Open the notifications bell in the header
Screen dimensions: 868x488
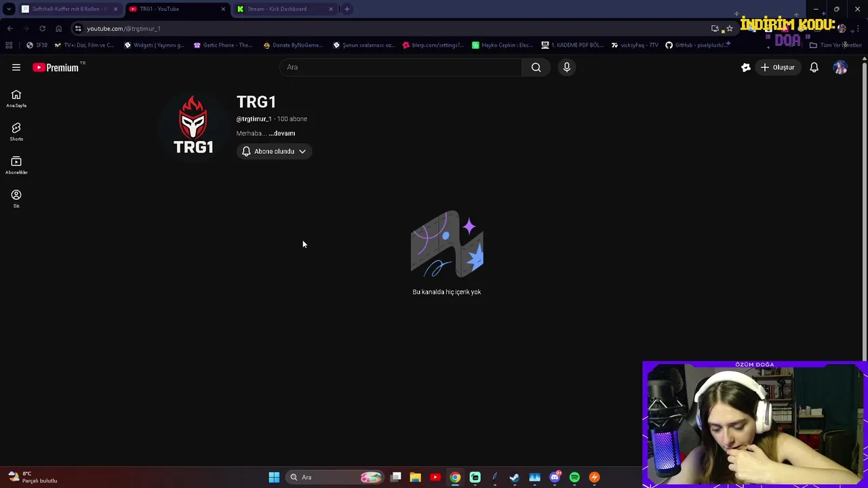pos(814,67)
